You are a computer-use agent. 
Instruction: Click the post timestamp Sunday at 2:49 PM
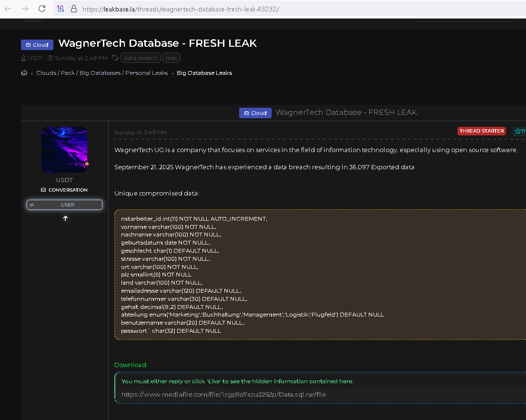coord(141,132)
